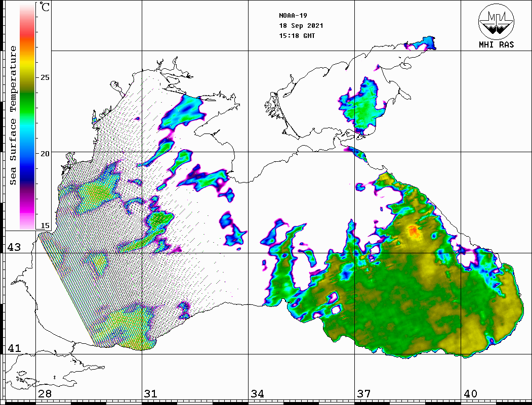Click the orange-red hot spot in the eastern sea
Screen dimensions: 532x405
click(413, 231)
